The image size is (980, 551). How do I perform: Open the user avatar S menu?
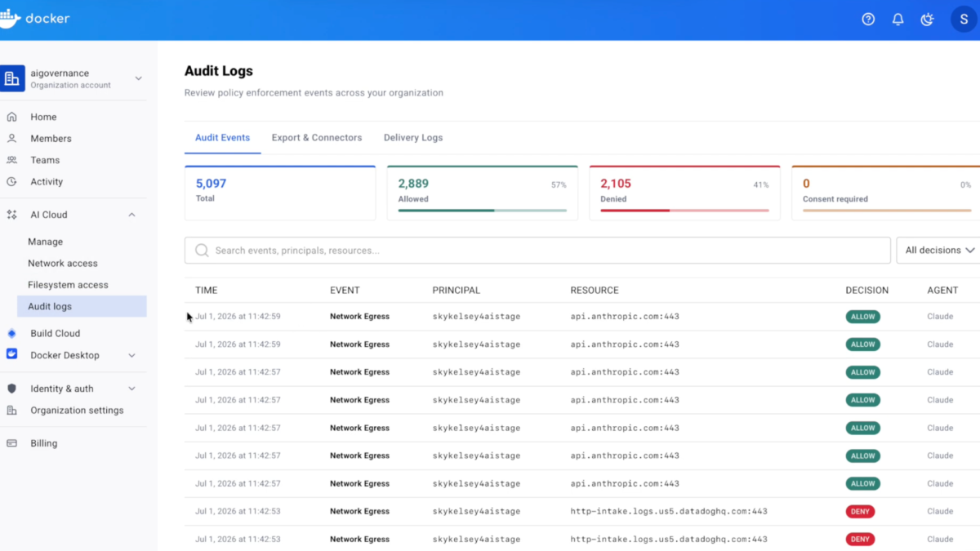click(x=964, y=19)
